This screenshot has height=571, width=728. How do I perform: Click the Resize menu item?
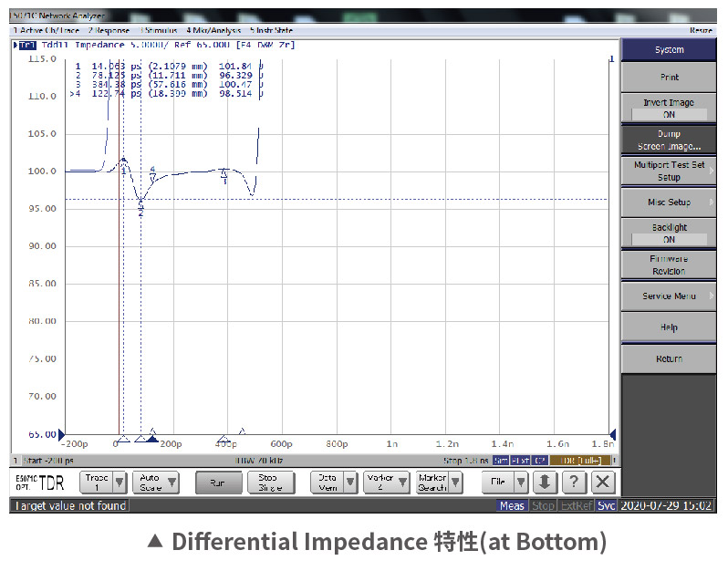(701, 30)
